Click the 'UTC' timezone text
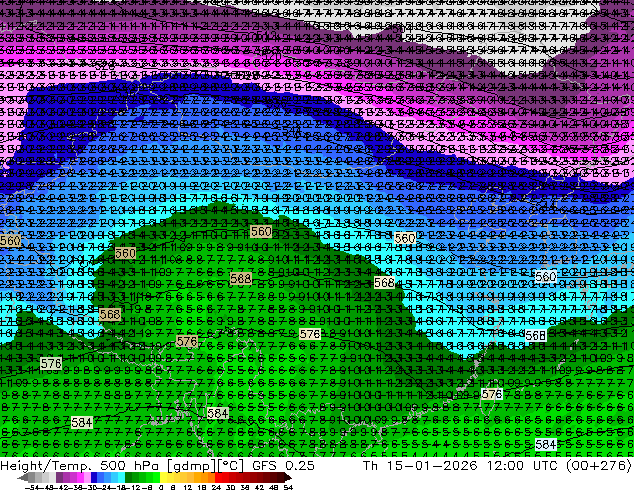Image resolution: width=634 pixels, height=490 pixels. pos(547,466)
